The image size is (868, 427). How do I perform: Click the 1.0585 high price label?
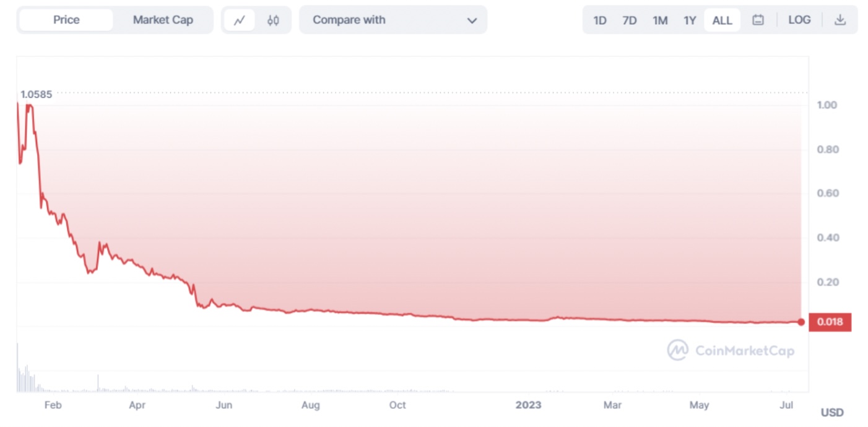(37, 95)
